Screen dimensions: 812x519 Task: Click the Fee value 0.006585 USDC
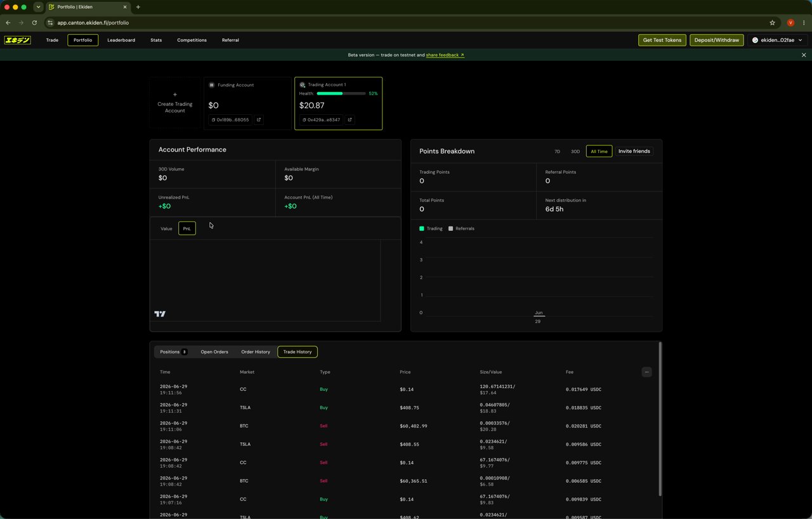pyautogui.click(x=584, y=481)
